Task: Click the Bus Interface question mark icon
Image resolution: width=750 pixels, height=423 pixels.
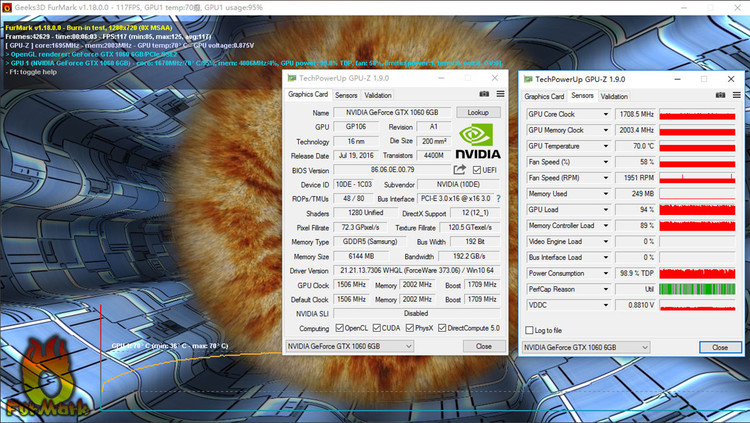Action: [x=498, y=198]
